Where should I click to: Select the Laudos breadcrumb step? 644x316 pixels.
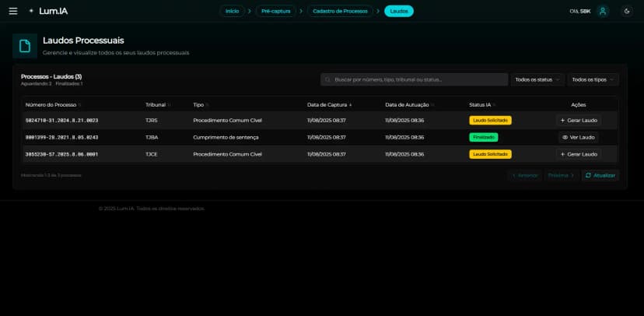click(x=399, y=11)
